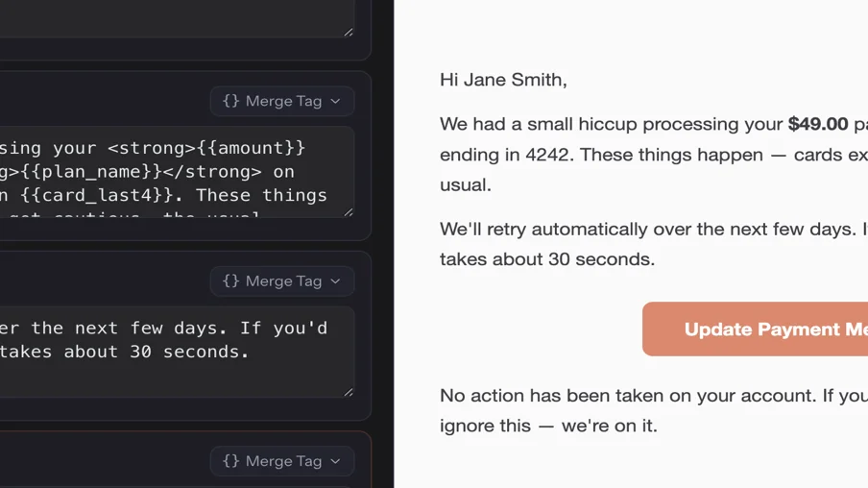This screenshot has width=868, height=488.
Task: Click the resize handle of the "30 seconds" text area
Action: (349, 392)
